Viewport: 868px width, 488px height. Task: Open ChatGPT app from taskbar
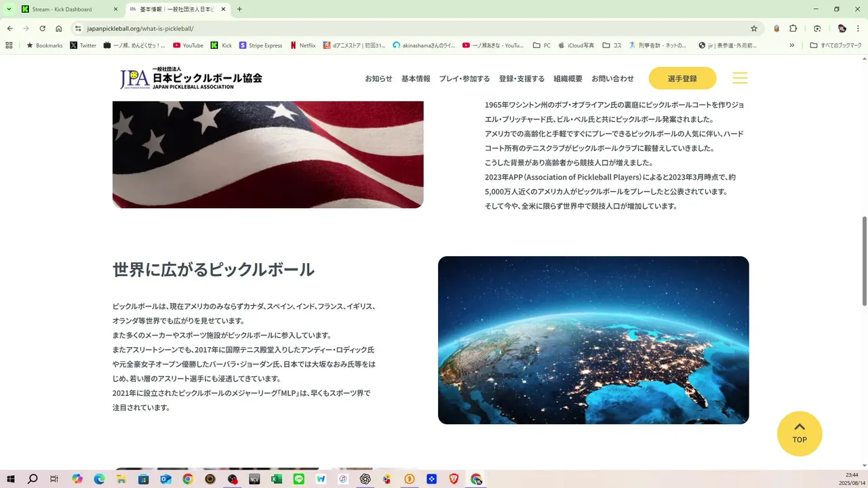365,479
